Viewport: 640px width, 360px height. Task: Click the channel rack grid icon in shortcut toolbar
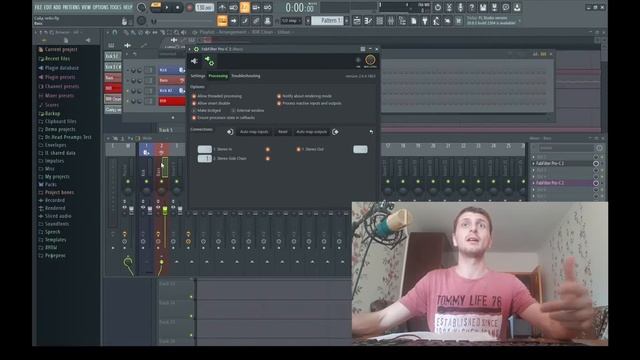[x=380, y=21]
